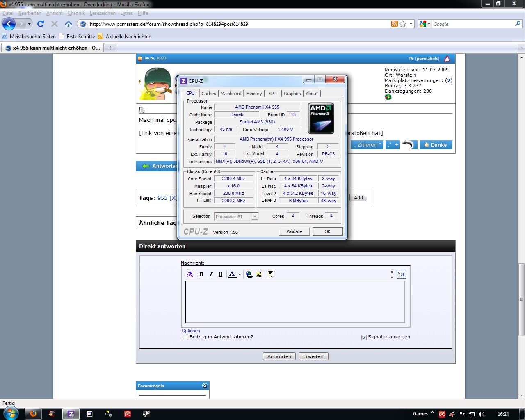Open the About tab in CPU-Z

[312, 94]
